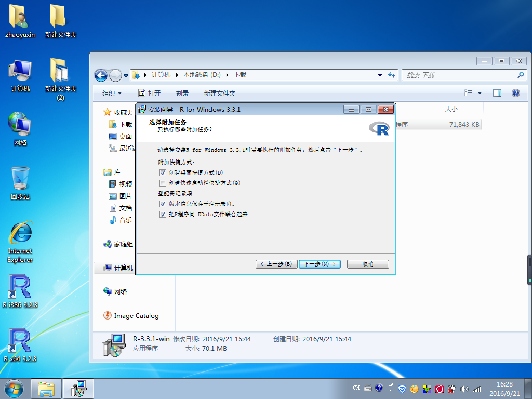The width and height of the screenshot is (532, 399).
Task: Click 计算机 in address breadcrumb
Action: point(161,75)
